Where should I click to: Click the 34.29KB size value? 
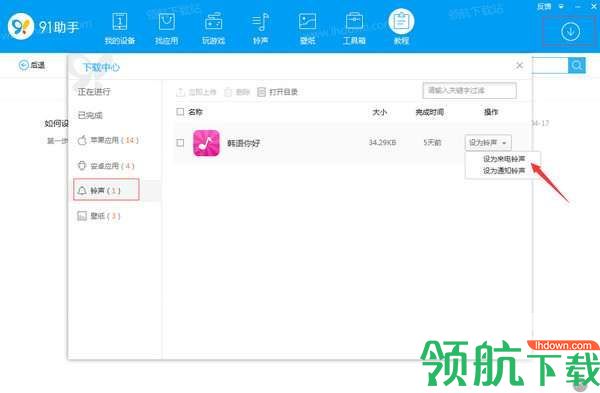pos(382,142)
